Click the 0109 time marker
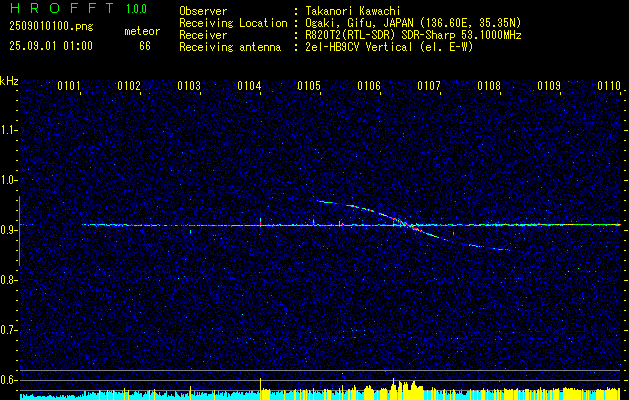Screen dimensions: 629x400 tap(548, 86)
